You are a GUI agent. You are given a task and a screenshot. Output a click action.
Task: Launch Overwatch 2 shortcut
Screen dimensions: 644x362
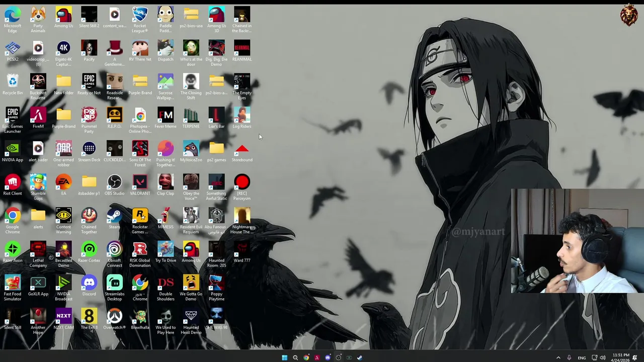pos(115,322)
